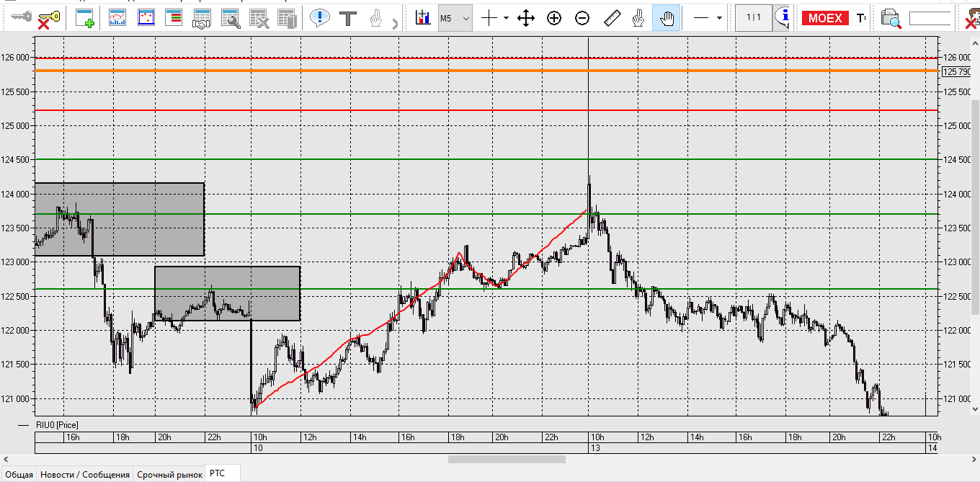Click into the toolbar search input field
Viewport: 980px width, 482px height.
930,19
